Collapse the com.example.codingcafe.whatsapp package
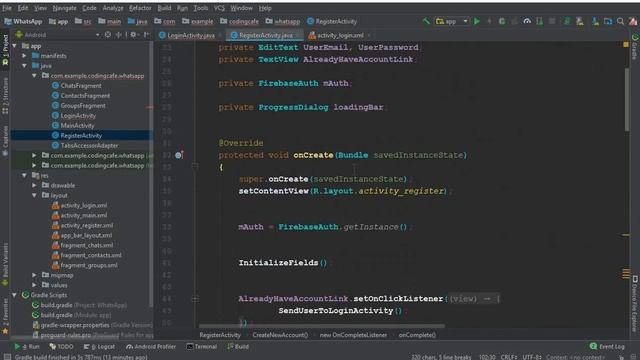The image size is (640, 360). point(34,76)
